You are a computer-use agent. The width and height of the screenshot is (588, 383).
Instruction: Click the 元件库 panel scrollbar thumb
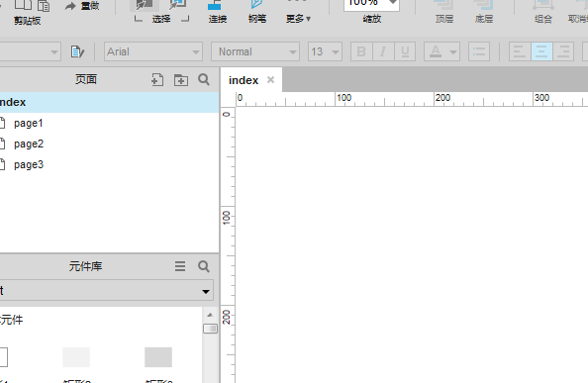pyautogui.click(x=210, y=329)
